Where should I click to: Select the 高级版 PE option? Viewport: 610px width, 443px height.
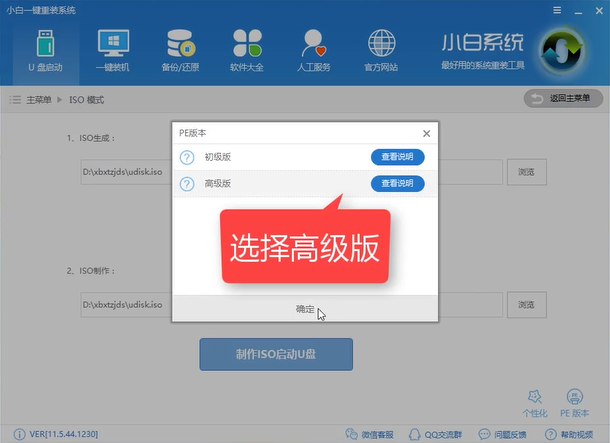click(x=217, y=183)
